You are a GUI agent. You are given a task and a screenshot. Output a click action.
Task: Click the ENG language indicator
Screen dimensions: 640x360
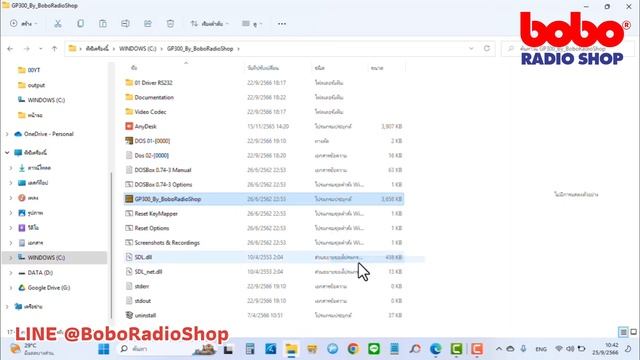click(x=541, y=349)
